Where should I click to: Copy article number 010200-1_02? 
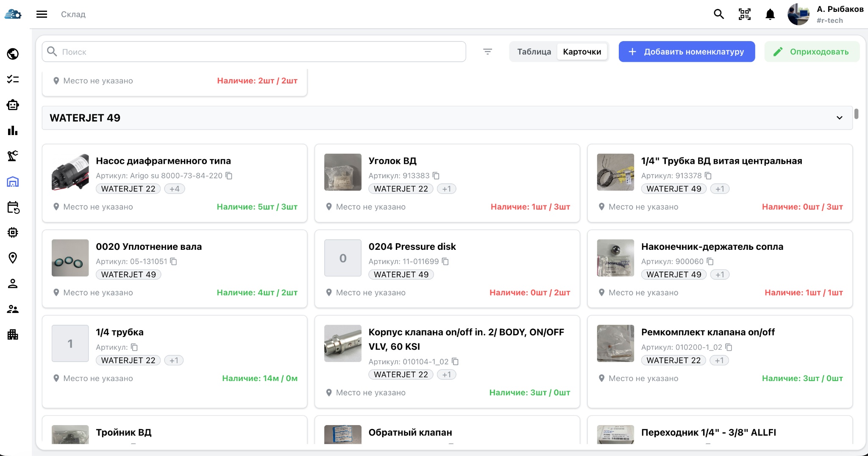pyautogui.click(x=729, y=347)
